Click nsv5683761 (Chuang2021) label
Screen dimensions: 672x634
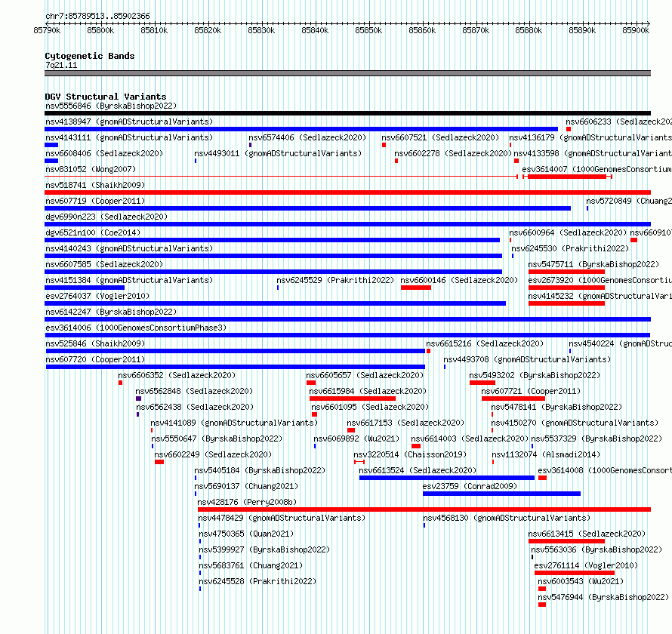coord(251,565)
